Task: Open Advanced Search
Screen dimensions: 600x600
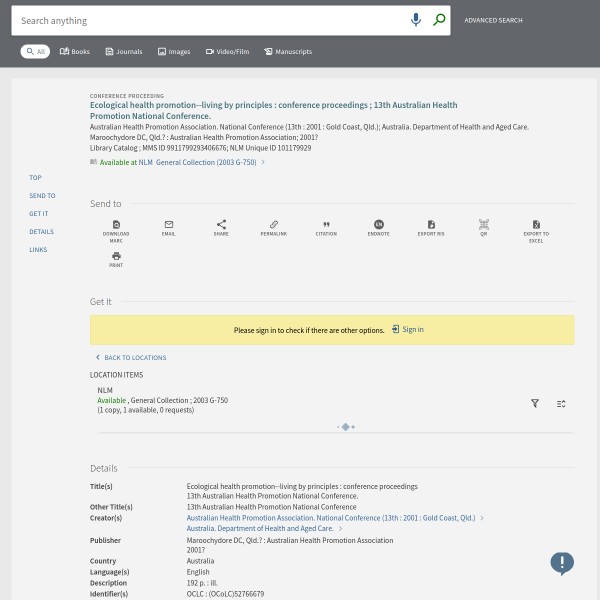Action: click(493, 20)
